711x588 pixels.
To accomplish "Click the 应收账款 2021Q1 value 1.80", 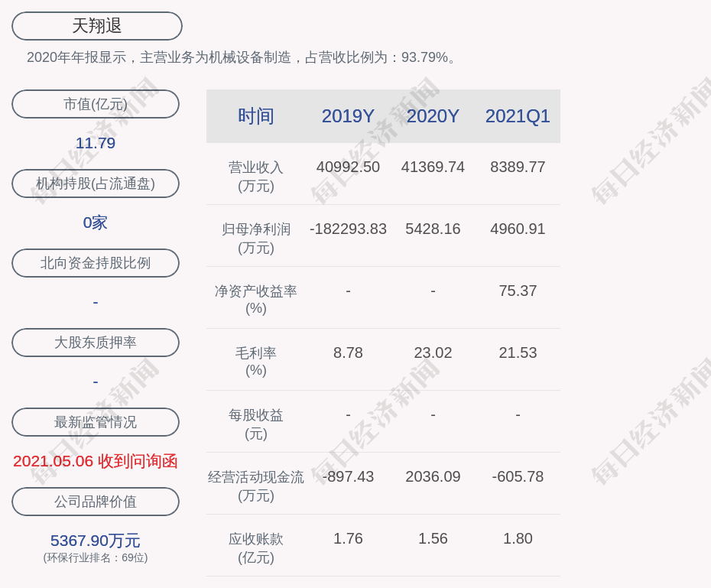I will point(518,538).
